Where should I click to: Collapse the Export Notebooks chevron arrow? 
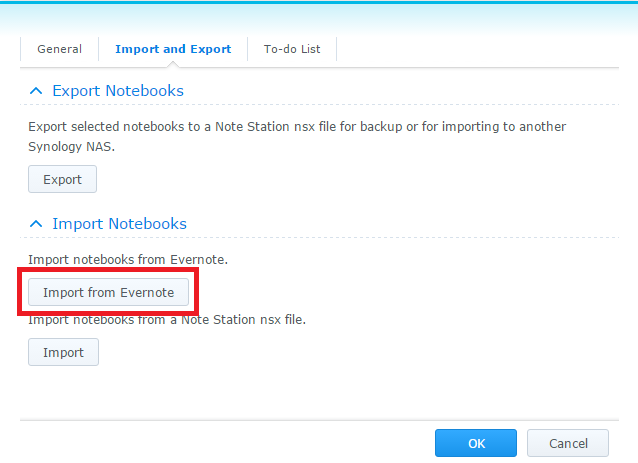(36, 91)
